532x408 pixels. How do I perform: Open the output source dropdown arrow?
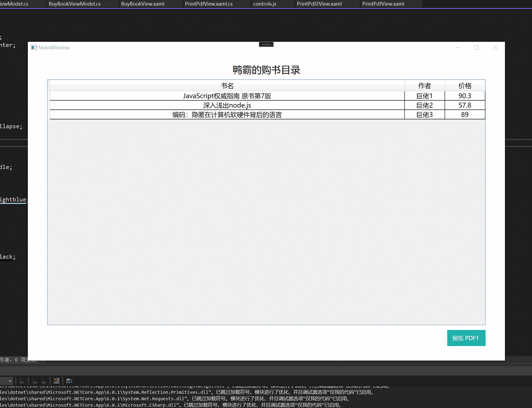click(x=10, y=381)
